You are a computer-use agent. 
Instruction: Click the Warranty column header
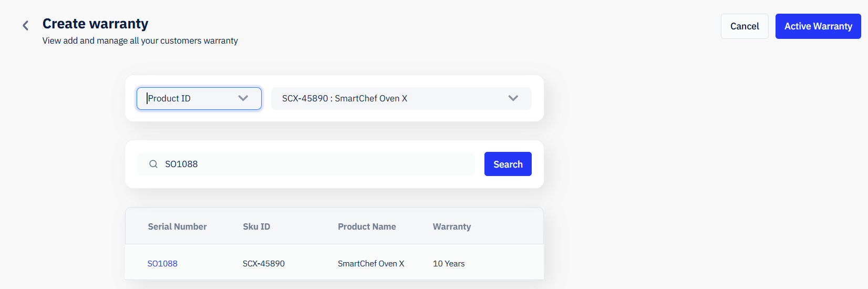click(452, 226)
